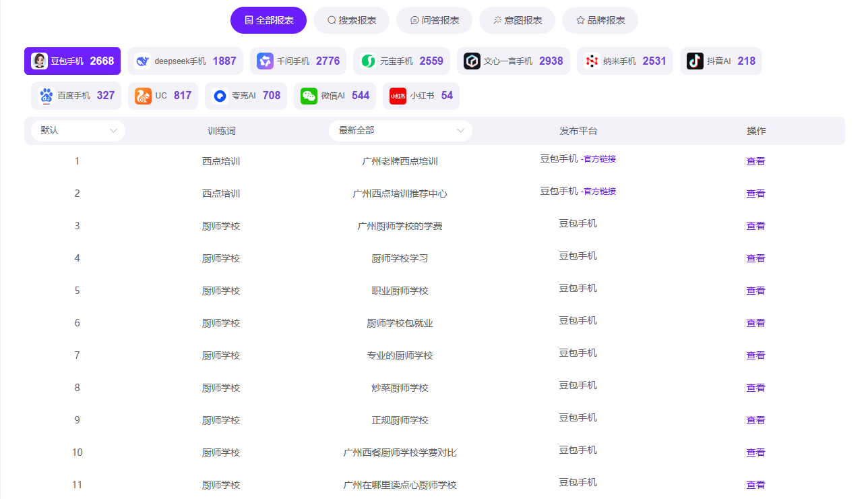
Task: Click the 夸克AI count 708
Action: [272, 96]
